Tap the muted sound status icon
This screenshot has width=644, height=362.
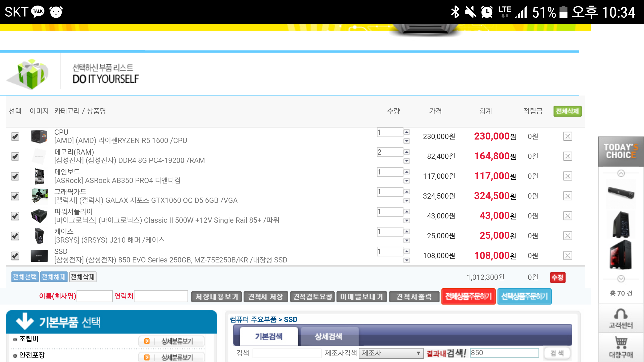(x=470, y=12)
